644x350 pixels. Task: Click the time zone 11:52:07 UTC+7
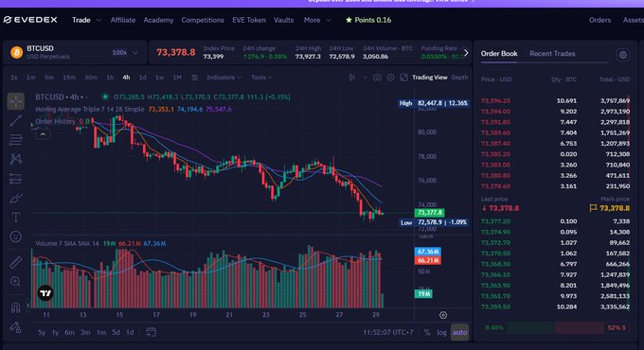pos(388,332)
